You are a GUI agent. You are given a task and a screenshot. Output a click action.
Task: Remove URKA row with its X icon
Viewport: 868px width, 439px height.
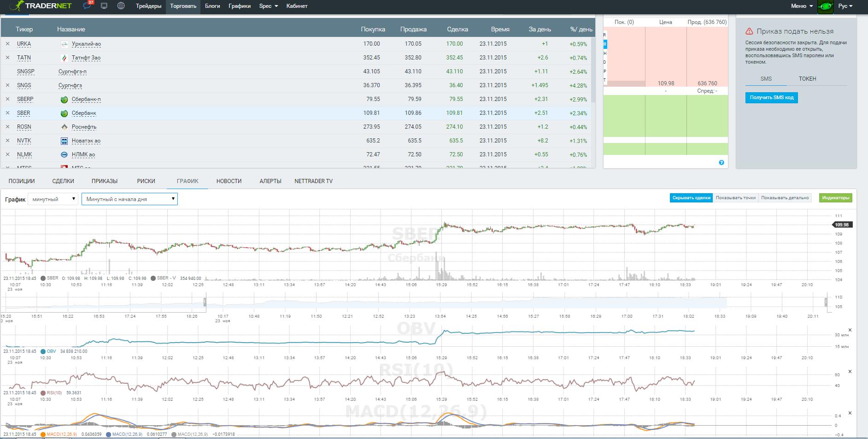7,44
